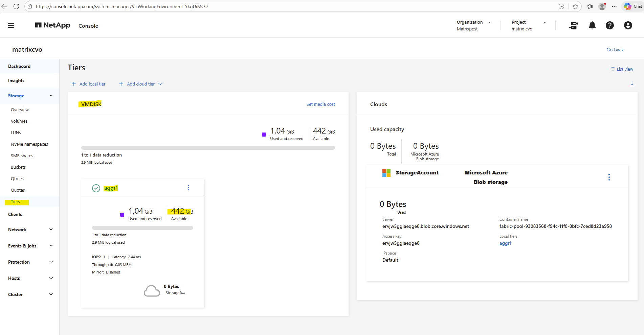Open the help question mark icon
The height and width of the screenshot is (335, 644).
pos(609,25)
